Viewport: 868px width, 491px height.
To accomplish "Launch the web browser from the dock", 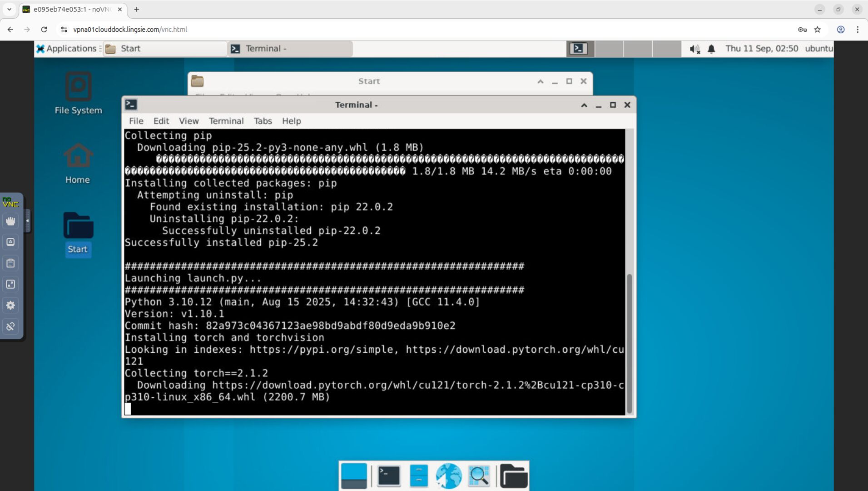I will pos(448,476).
